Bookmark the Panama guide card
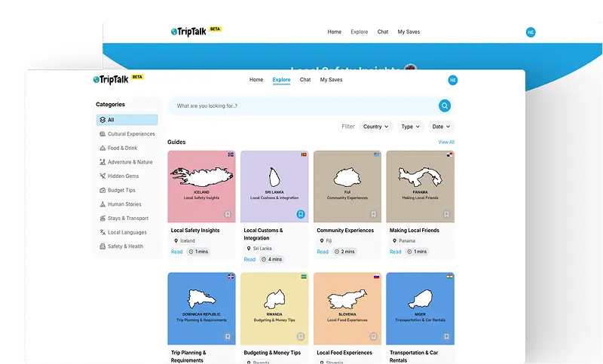The image size is (603, 364). [446, 215]
